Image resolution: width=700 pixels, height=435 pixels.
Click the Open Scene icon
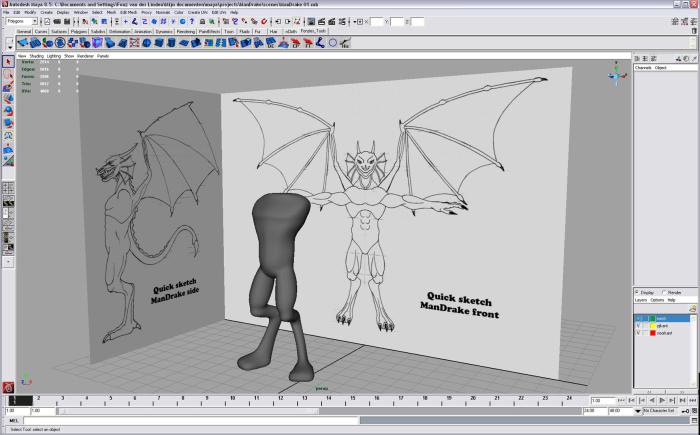coord(57,21)
